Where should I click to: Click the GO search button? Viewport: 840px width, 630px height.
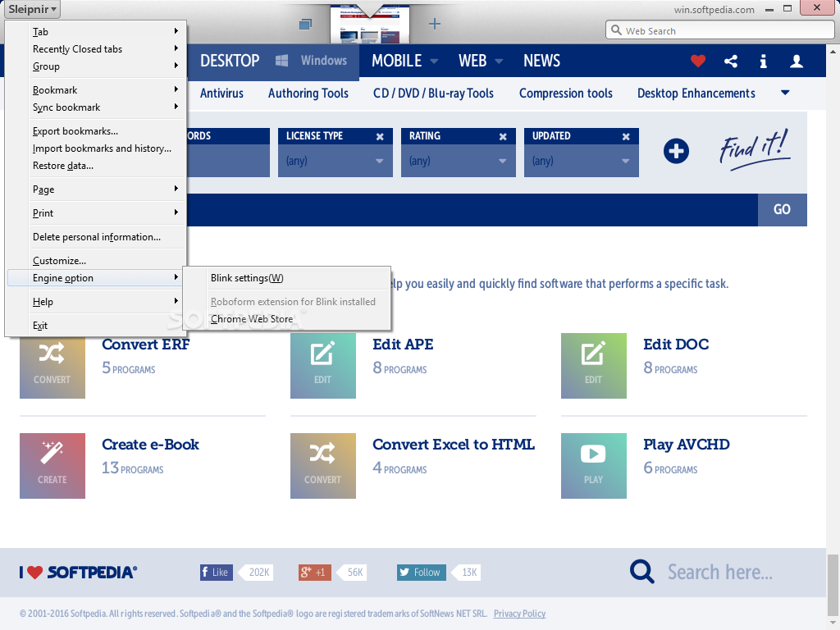tap(782, 209)
